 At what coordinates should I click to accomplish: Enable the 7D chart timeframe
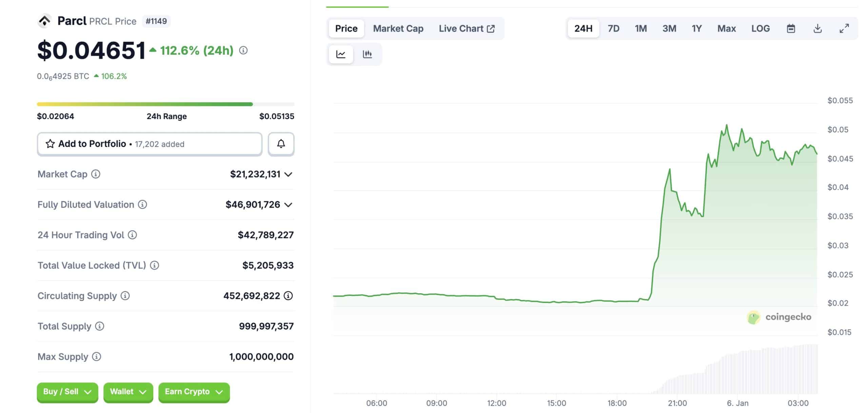click(x=613, y=29)
